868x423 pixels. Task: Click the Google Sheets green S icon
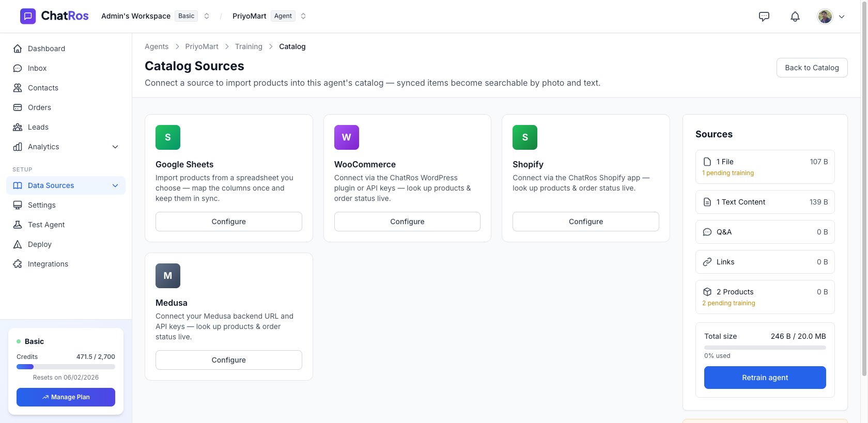click(x=168, y=137)
